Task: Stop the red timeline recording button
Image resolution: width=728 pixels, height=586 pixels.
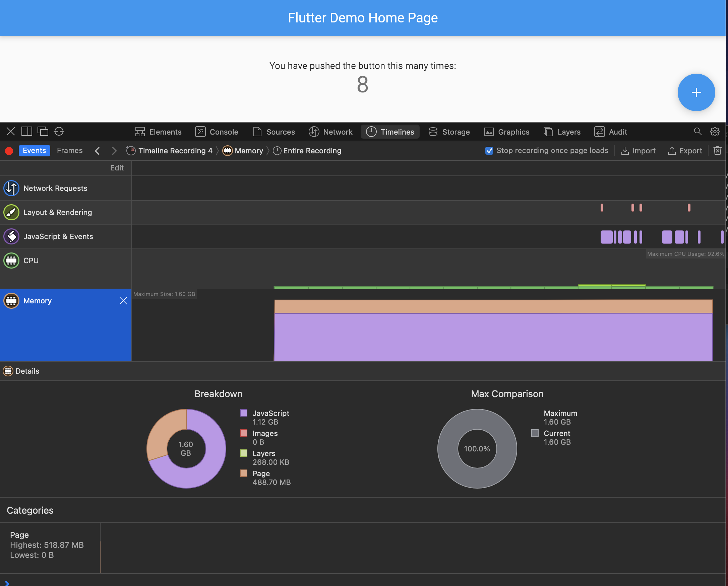Action: click(9, 151)
